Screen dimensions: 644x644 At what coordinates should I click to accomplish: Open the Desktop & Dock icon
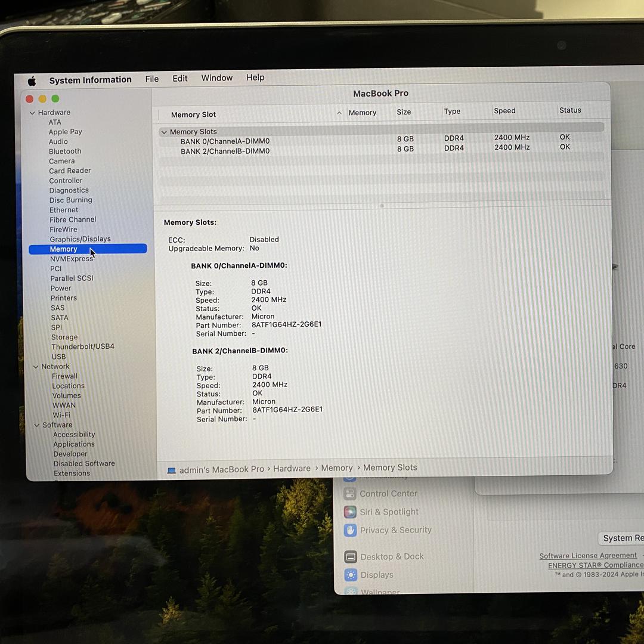pos(351,557)
